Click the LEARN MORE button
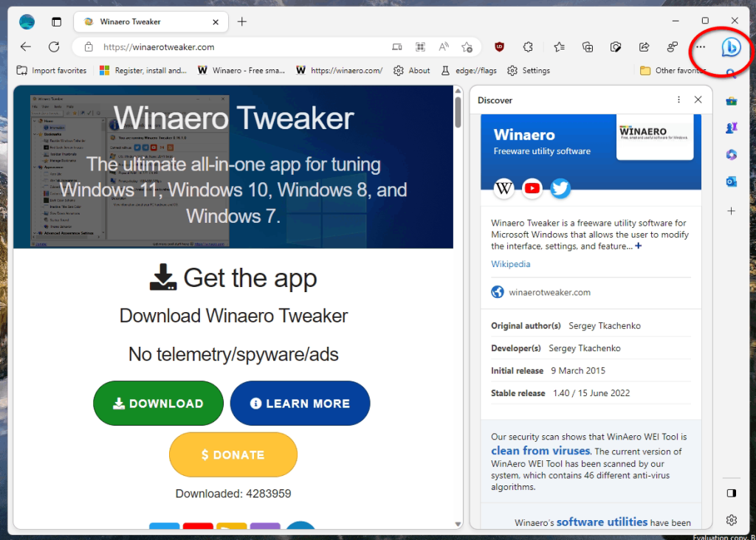Viewport: 756px width, 540px height. 300,404
